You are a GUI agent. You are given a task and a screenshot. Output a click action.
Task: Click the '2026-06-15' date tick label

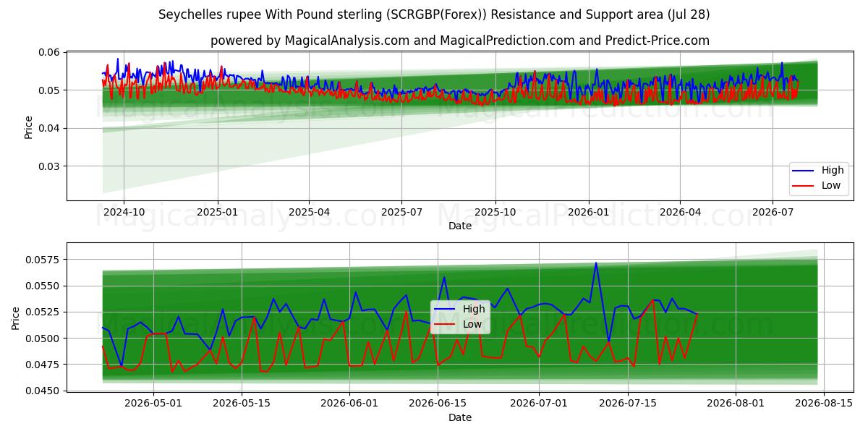point(438,404)
